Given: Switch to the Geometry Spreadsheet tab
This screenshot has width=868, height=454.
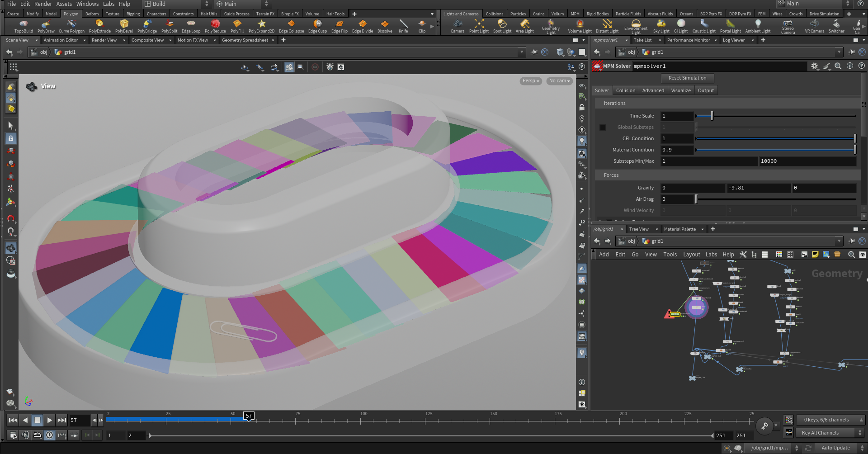Looking at the screenshot, I should 245,40.
